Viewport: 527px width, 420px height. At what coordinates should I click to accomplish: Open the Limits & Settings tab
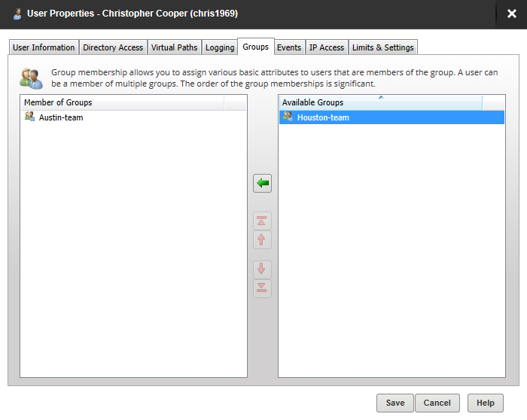coord(383,47)
